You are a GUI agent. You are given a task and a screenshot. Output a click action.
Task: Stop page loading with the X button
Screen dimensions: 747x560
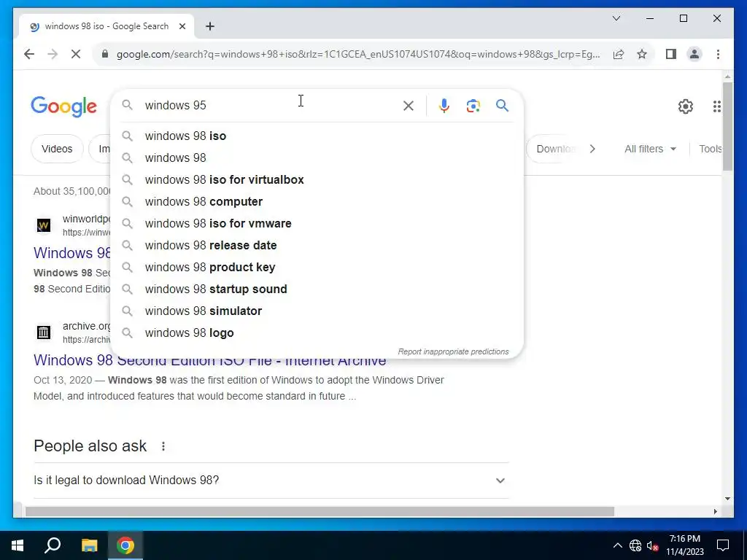(x=76, y=54)
